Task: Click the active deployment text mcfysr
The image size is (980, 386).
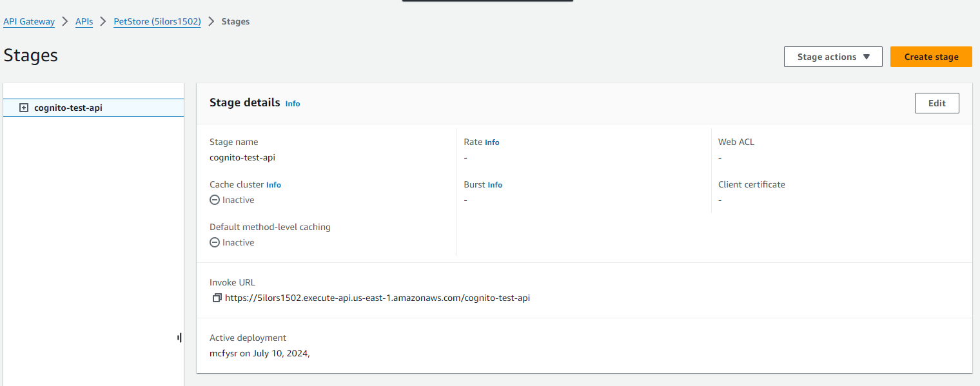Action: (260, 353)
